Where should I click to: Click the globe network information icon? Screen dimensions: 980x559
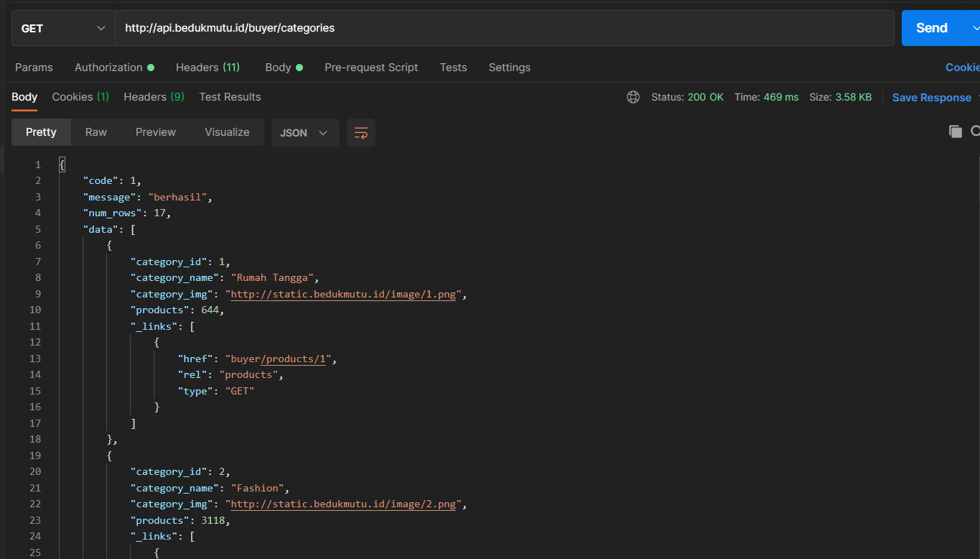point(633,97)
